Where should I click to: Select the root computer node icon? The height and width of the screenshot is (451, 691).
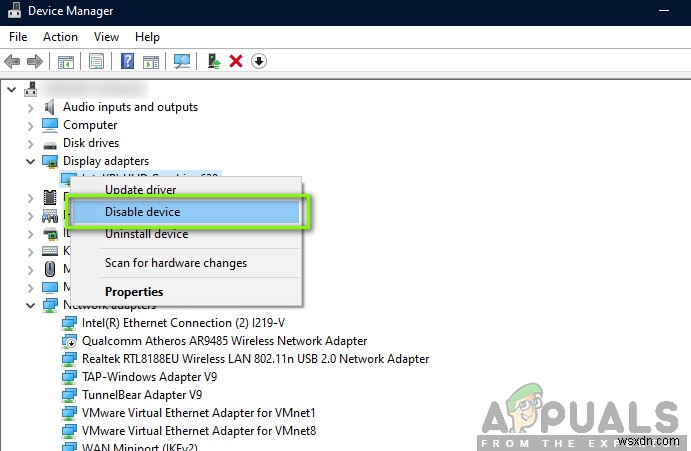pos(30,89)
